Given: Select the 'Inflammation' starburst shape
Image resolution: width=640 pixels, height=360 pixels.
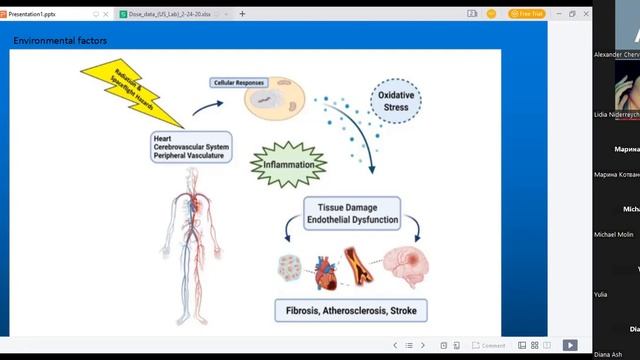Looking at the screenshot, I should [289, 164].
